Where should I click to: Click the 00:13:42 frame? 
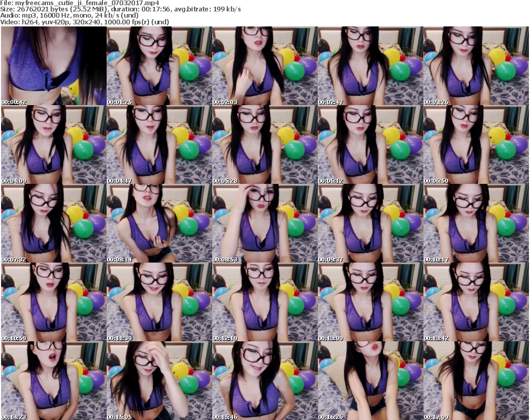476,302
